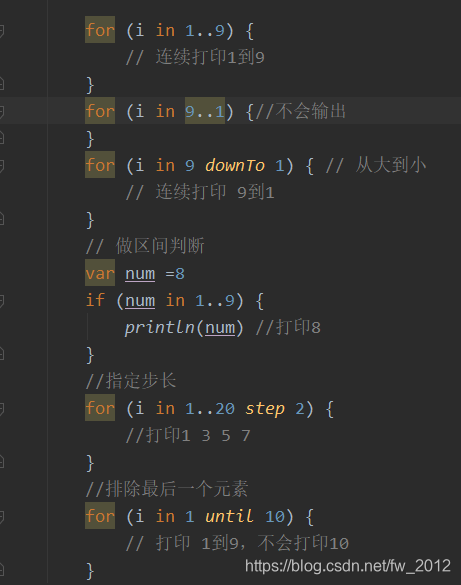Click the 'for' keyword on the '9..1' line
Viewport: 461px width, 585px height.
[100, 111]
